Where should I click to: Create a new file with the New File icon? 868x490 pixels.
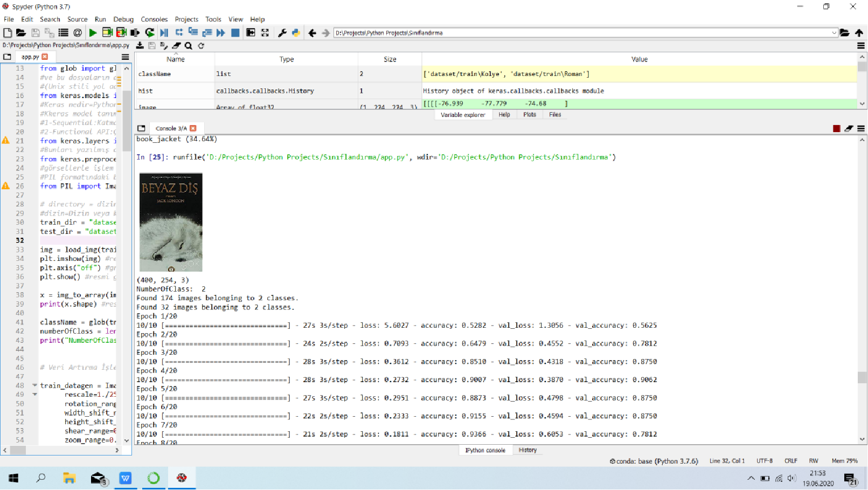(x=7, y=32)
